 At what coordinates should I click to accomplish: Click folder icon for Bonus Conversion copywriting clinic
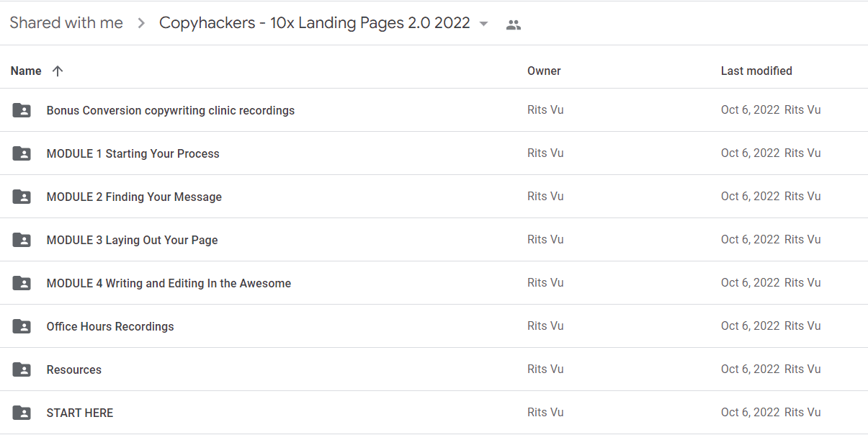point(22,110)
